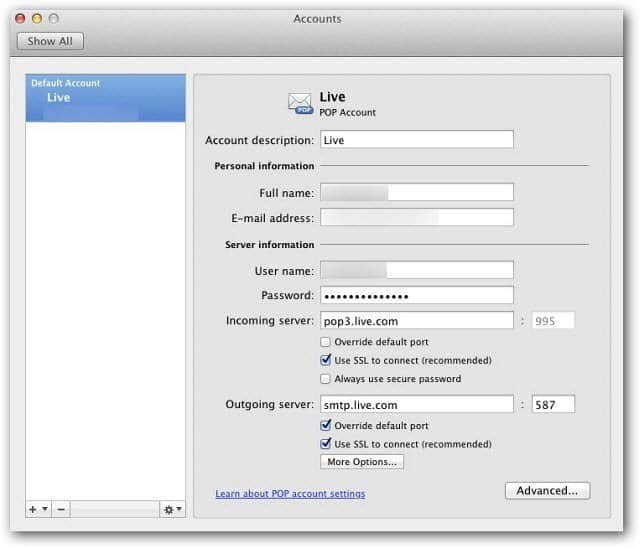Click the POP mail envelope icon
The image size is (640, 548).
(x=300, y=104)
